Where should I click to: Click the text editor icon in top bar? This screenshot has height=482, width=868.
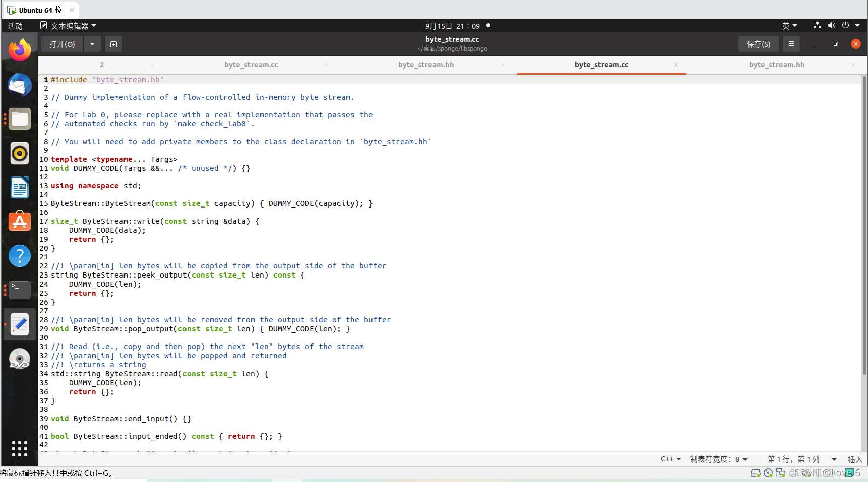pos(44,25)
